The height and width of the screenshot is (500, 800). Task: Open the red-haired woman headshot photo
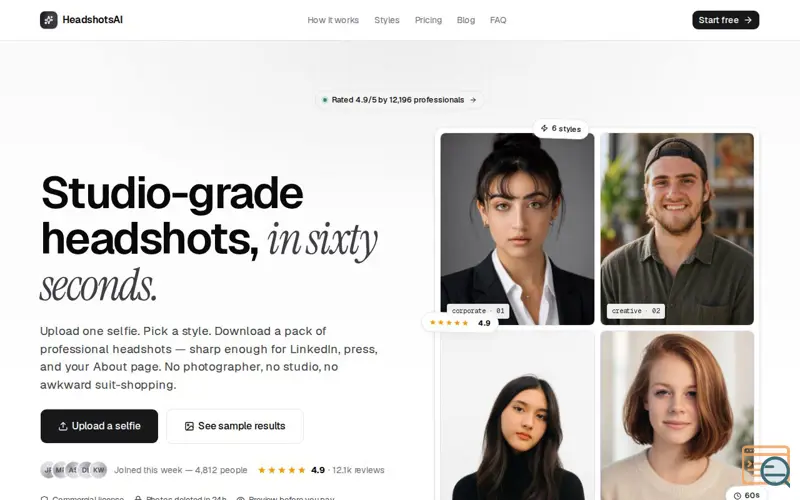tap(677, 415)
